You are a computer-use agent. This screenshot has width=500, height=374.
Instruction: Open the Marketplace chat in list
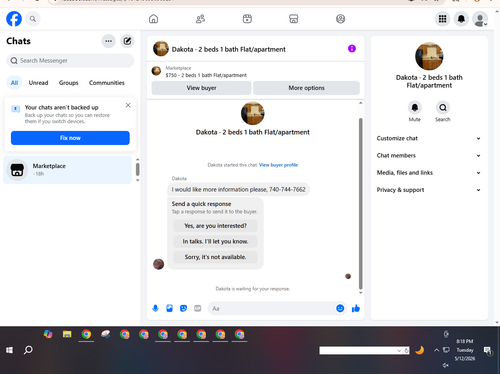68,170
